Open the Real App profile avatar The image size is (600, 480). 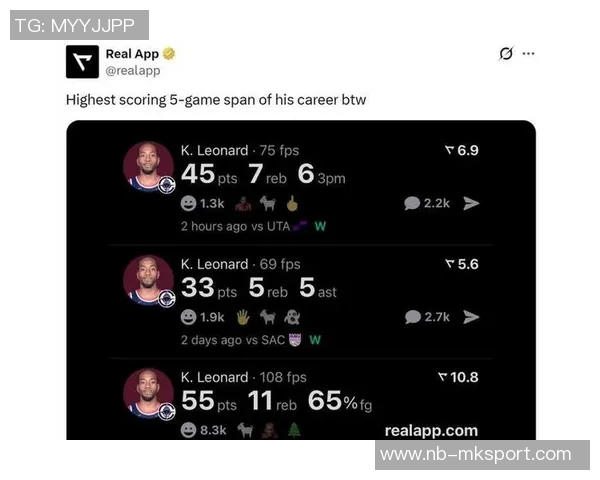[x=82, y=62]
